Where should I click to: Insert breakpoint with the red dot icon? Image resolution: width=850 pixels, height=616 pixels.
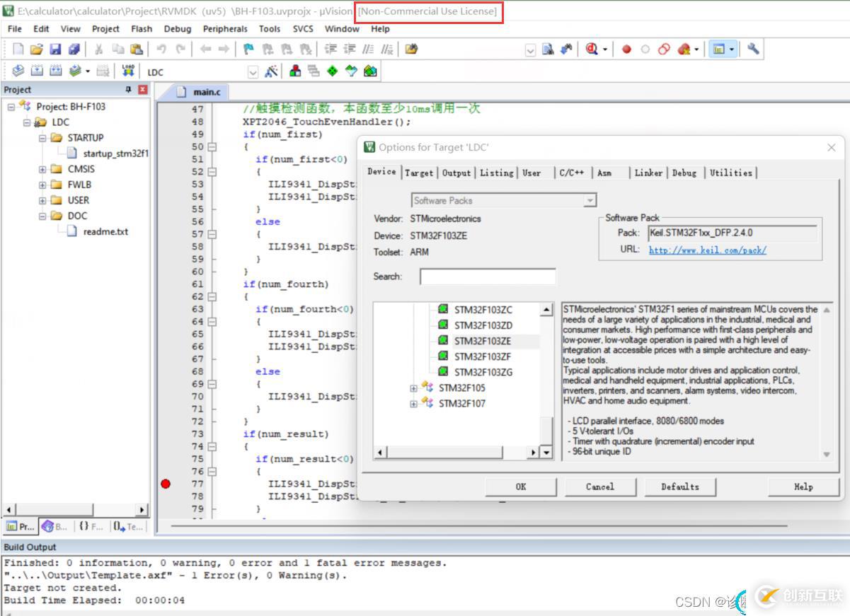[x=626, y=49]
